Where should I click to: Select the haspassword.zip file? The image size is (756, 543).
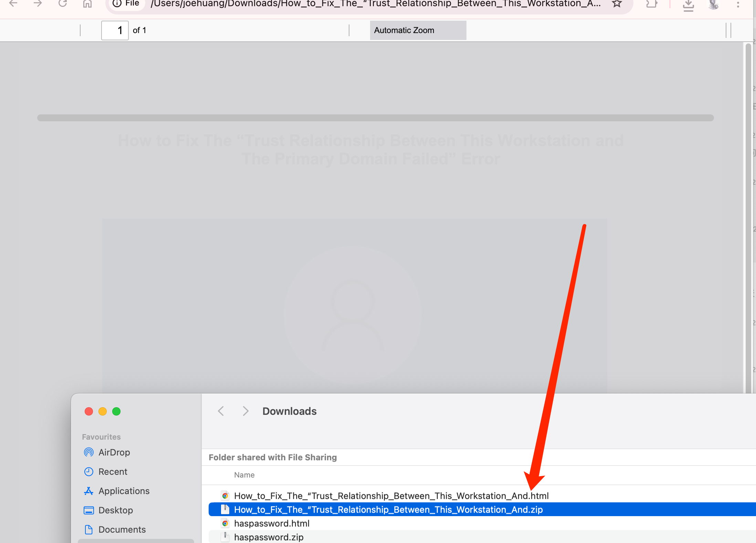point(268,537)
